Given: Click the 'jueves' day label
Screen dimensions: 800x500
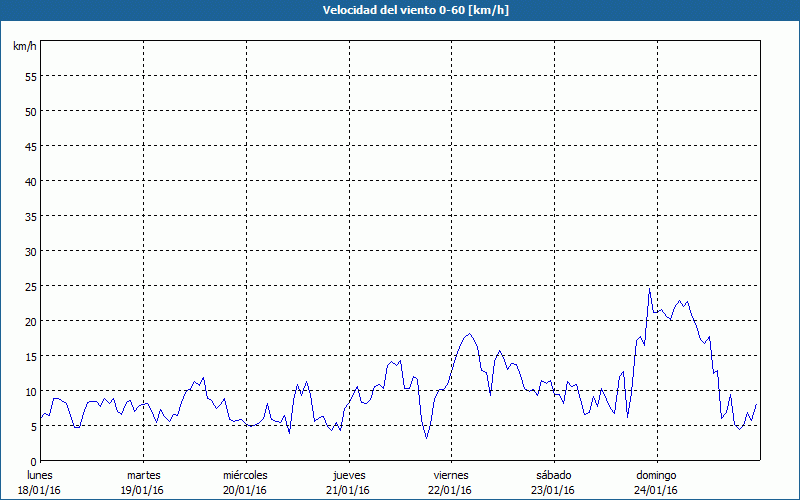Looking at the screenshot, I should (348, 475).
